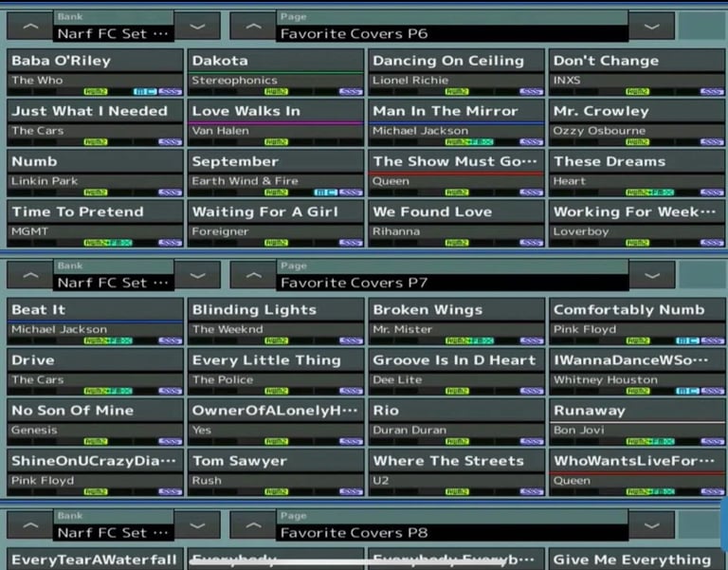
Task: Click the MC icon on IWannaDanceWSo slot
Action: pos(687,391)
